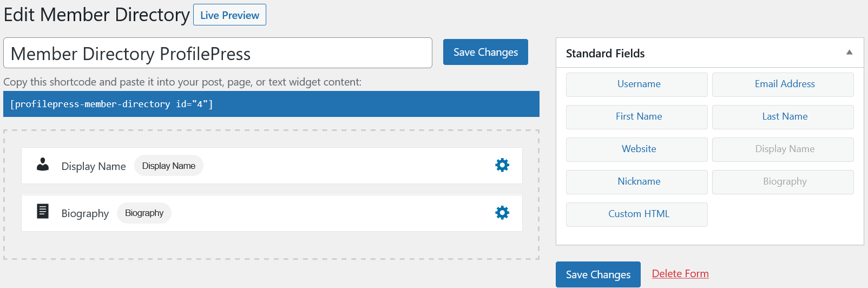Click bottom Save Changes button
868x288 pixels.
[x=598, y=274]
